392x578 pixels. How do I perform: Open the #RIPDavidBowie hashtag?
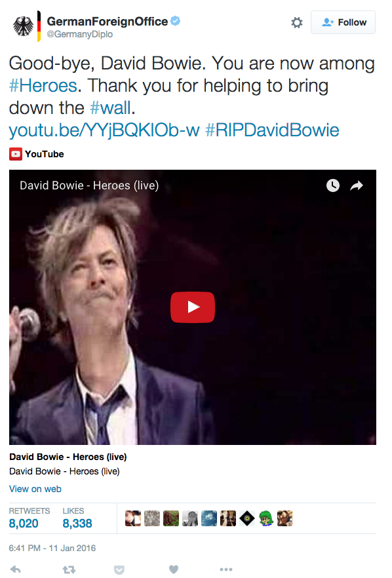(x=272, y=130)
